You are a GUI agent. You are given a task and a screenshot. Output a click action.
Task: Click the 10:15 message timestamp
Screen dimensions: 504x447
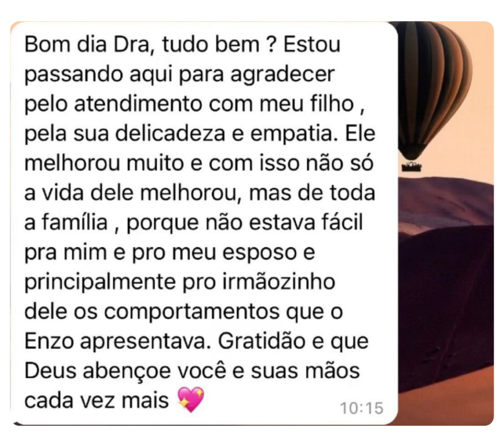click(x=362, y=409)
